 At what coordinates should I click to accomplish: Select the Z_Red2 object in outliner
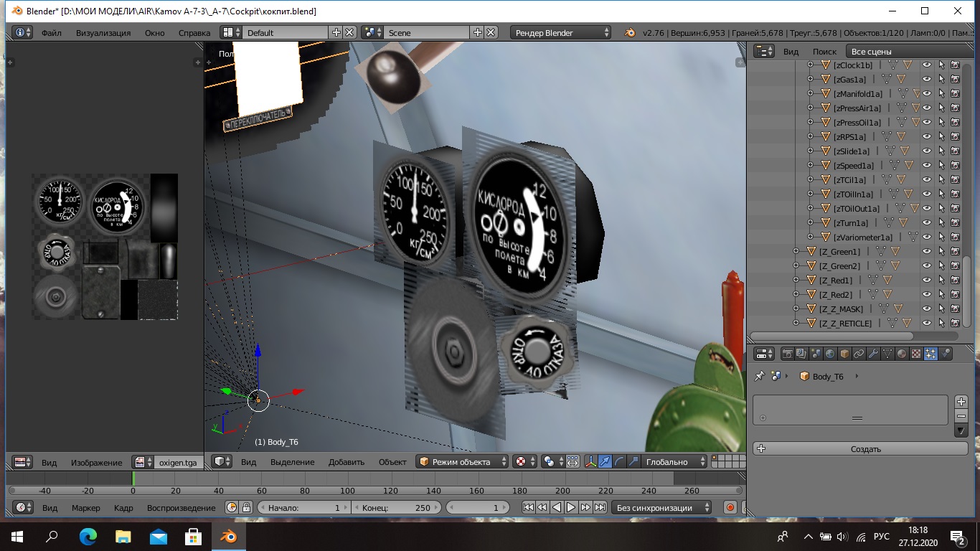point(835,294)
